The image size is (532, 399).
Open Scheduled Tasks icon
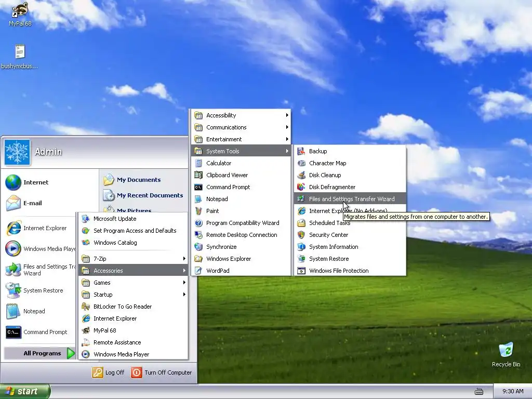301,223
